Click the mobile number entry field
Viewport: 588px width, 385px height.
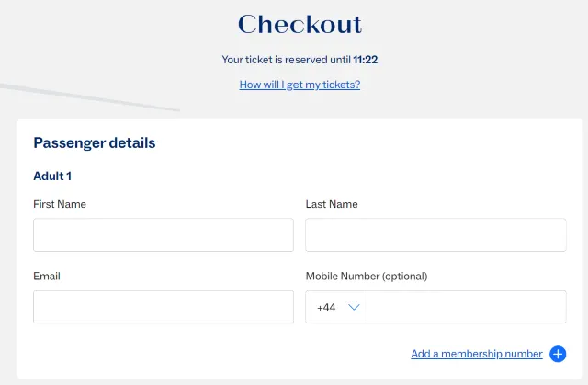[x=466, y=307]
